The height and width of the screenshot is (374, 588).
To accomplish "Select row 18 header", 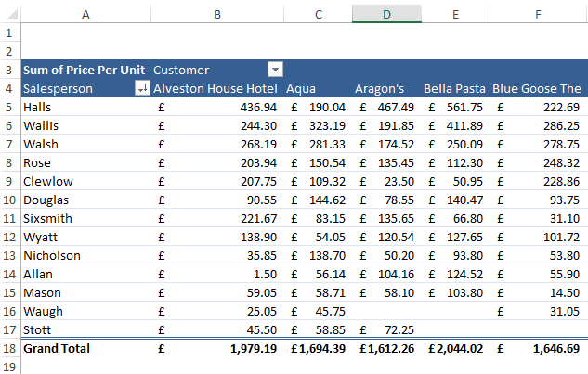I will 9,348.
